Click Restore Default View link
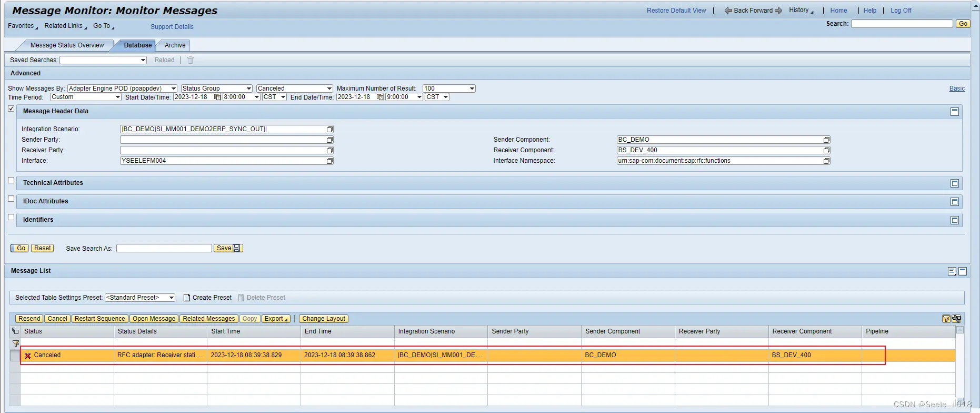Screen dimensions: 980x413 coord(676,11)
